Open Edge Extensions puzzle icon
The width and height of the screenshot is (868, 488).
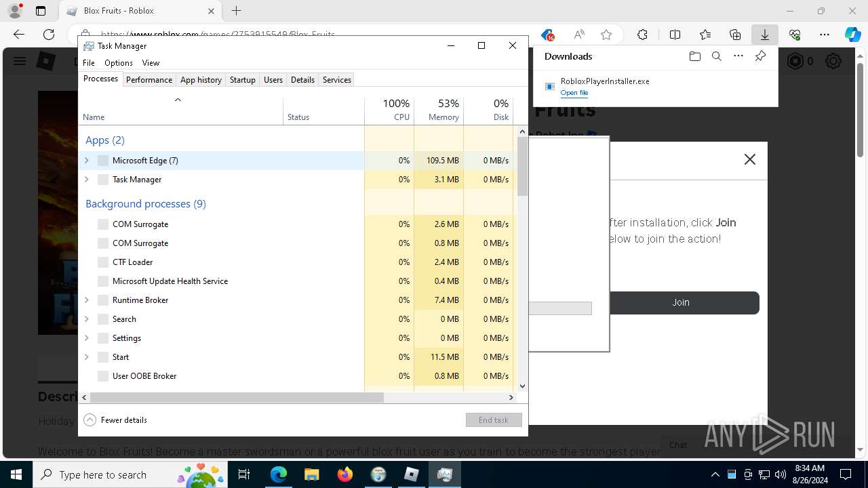pos(642,35)
